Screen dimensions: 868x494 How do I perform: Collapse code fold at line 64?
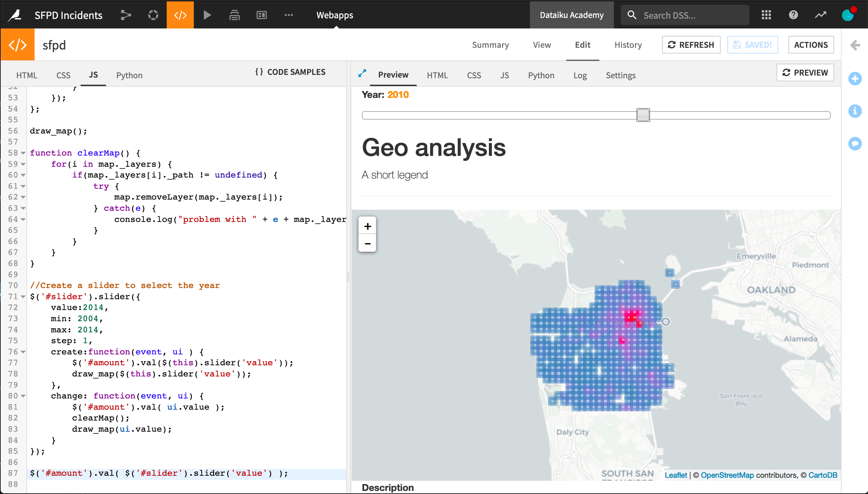23,220
